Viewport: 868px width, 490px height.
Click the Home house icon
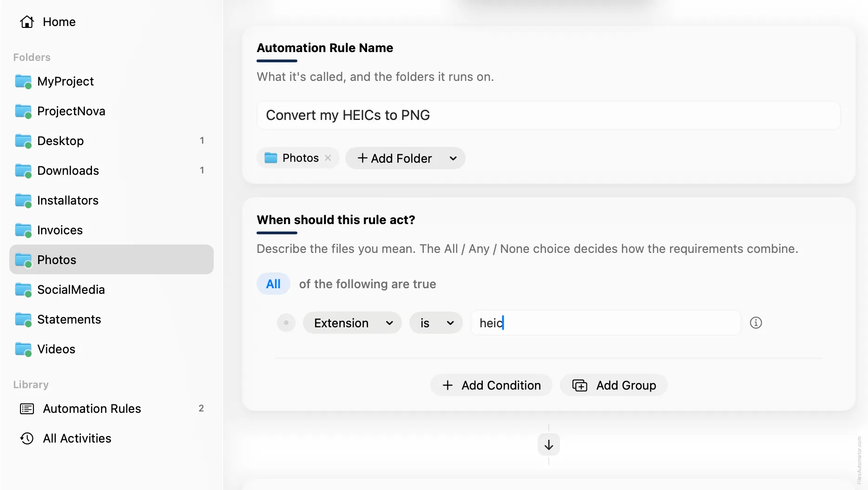pos(27,22)
